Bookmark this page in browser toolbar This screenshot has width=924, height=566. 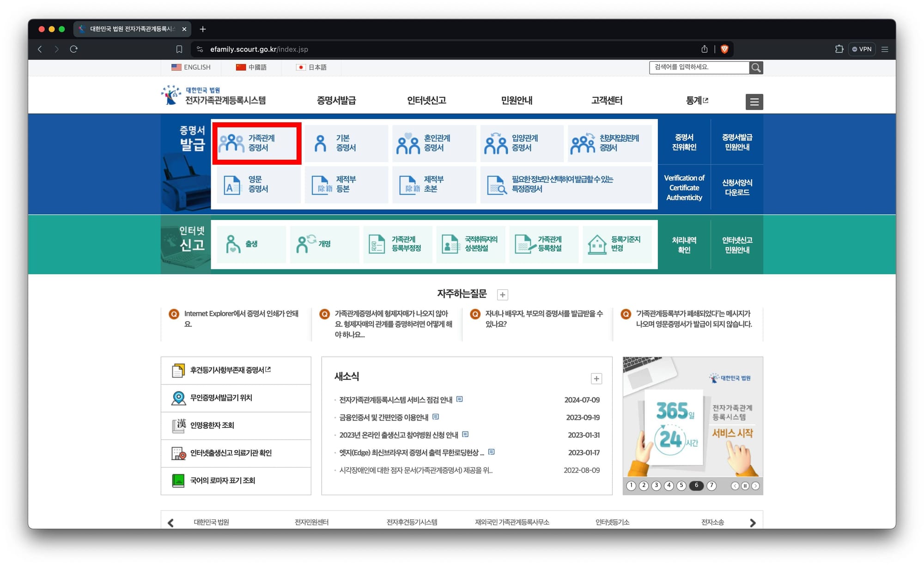(x=179, y=49)
